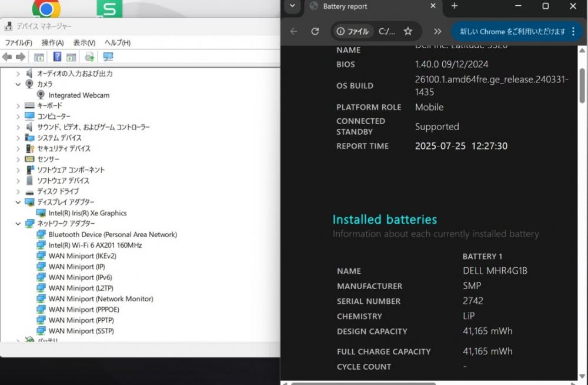Select Intel(R) Iris(R) Xe Graphics device
The image size is (588, 385).
coord(88,213)
